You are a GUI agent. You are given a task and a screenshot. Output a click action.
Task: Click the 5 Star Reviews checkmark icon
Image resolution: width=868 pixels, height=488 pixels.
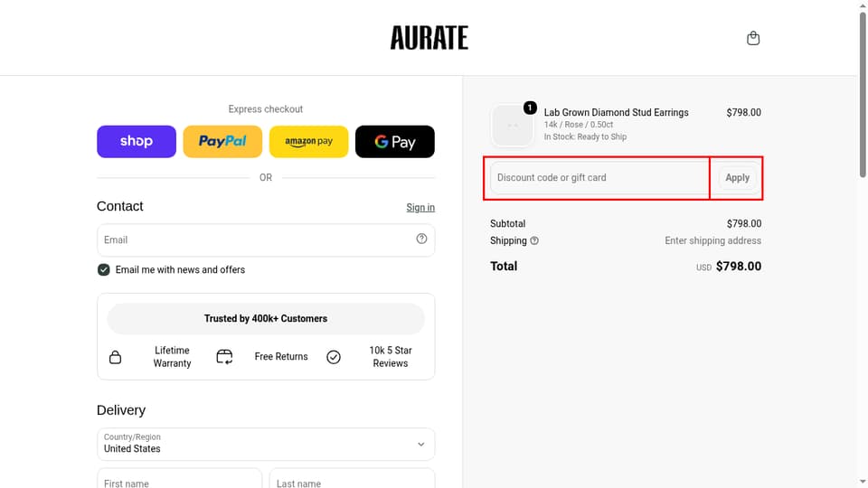[x=334, y=357]
